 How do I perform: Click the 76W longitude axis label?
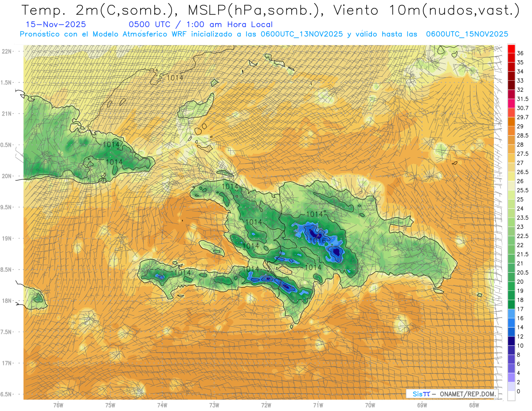tap(58, 405)
